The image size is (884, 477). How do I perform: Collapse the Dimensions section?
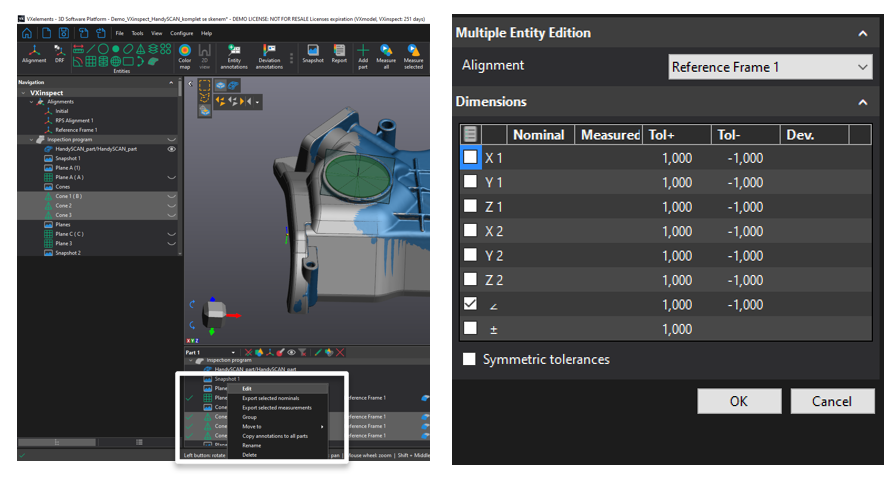pos(862,102)
